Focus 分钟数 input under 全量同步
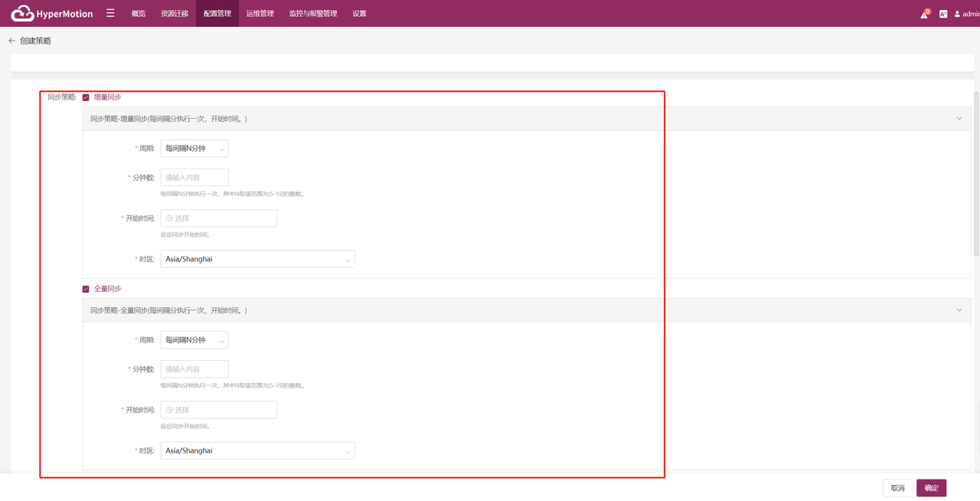Viewport: 980px width, 501px height. click(194, 368)
